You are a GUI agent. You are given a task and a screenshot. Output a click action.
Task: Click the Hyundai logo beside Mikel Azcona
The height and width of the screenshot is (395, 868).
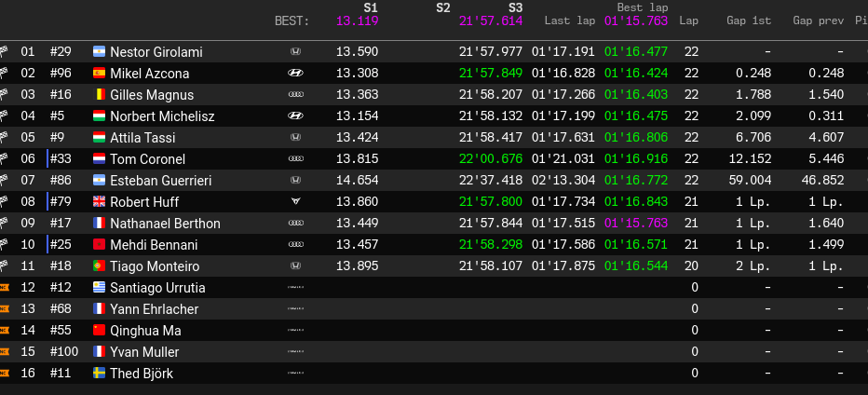[x=295, y=74]
